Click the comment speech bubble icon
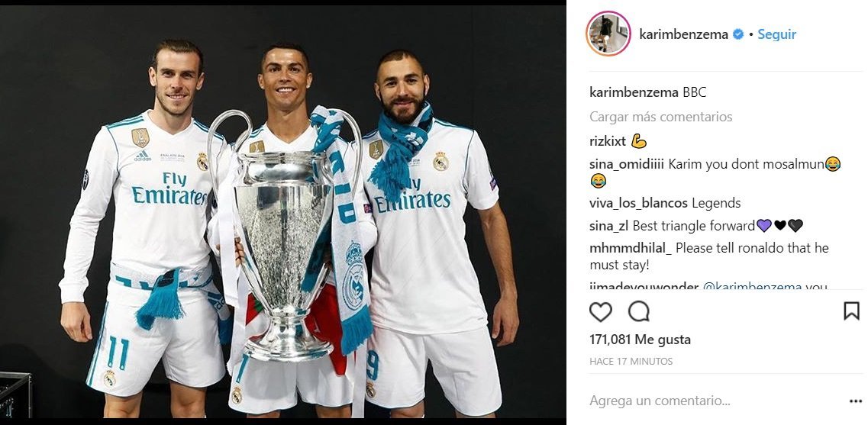 (x=639, y=311)
